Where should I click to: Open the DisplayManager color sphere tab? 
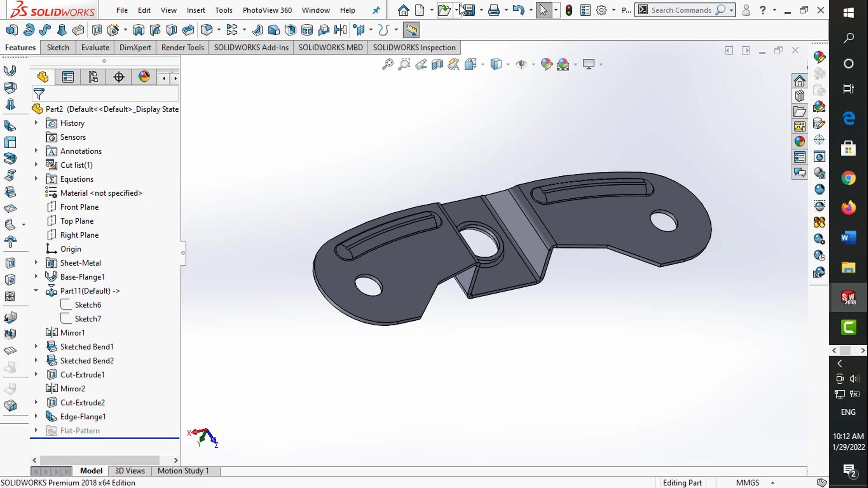144,77
